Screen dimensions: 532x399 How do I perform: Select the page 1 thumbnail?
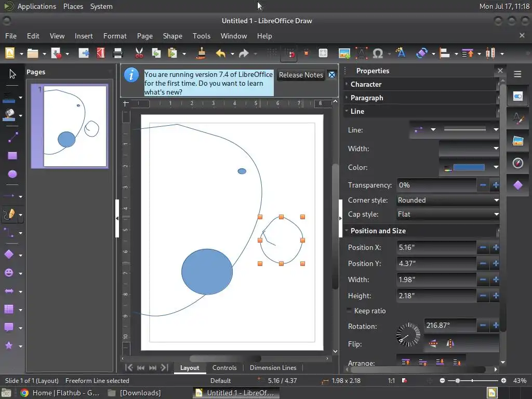[x=70, y=126]
